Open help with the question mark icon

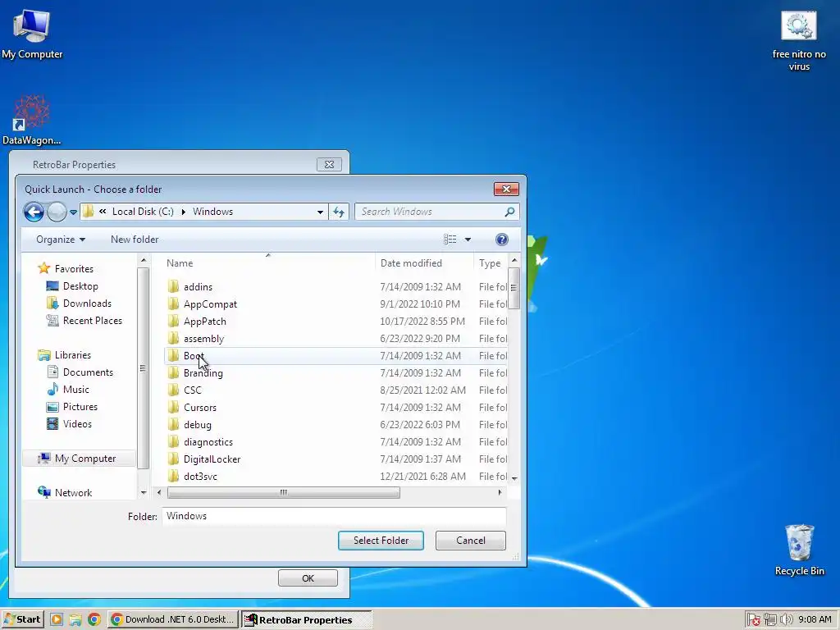coord(501,240)
